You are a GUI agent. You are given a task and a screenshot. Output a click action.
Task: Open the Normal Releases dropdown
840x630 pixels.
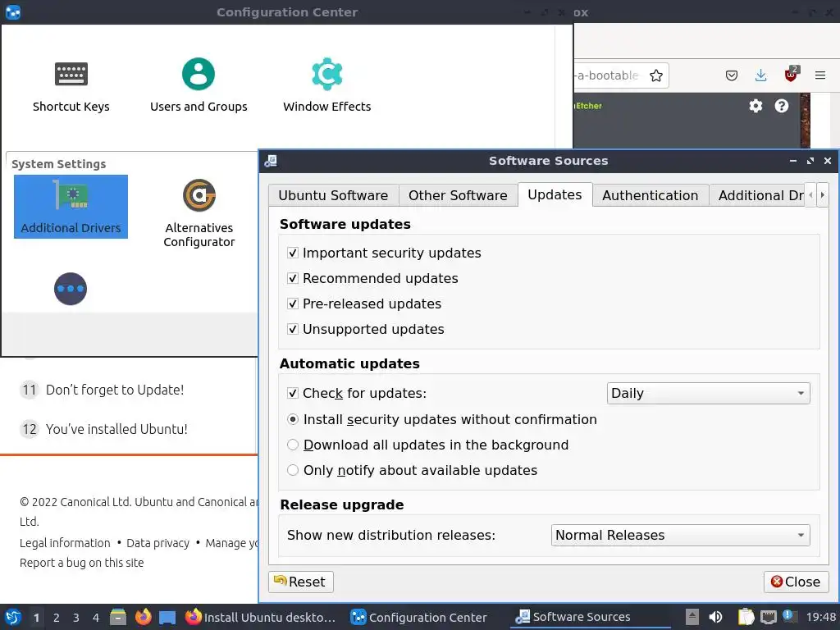pos(680,535)
